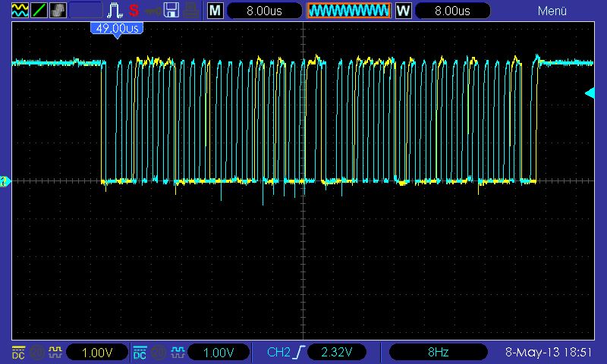
Task: Toggle the cyan channel DC coupling indicator
Action: tap(140, 352)
